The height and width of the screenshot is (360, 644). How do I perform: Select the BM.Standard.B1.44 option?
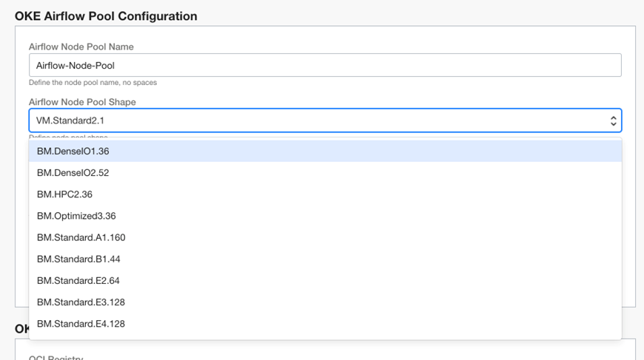78,259
